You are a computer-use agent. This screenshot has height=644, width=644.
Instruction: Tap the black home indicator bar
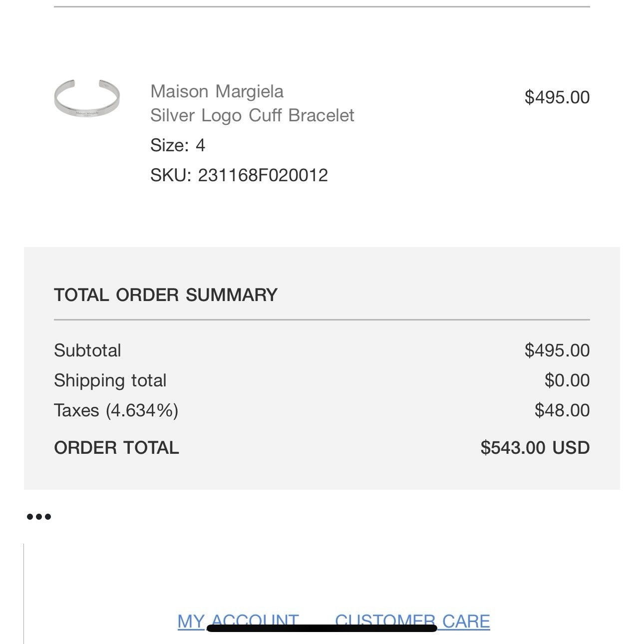tap(322, 628)
